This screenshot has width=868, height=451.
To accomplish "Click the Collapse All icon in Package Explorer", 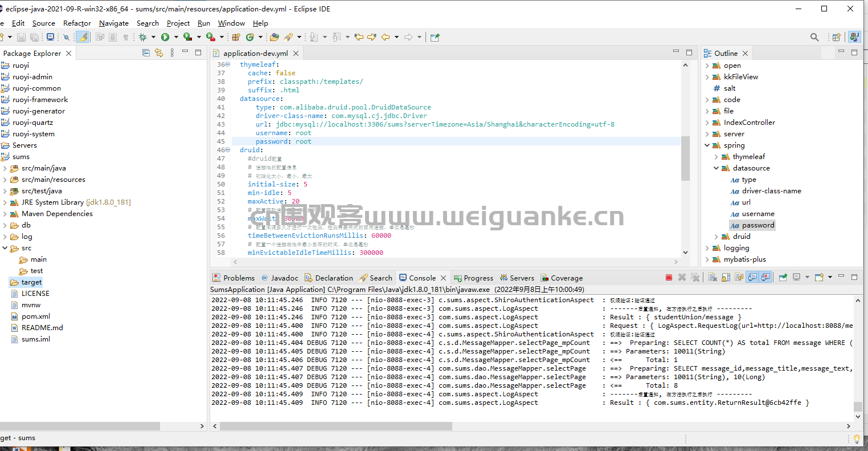I will (x=146, y=52).
